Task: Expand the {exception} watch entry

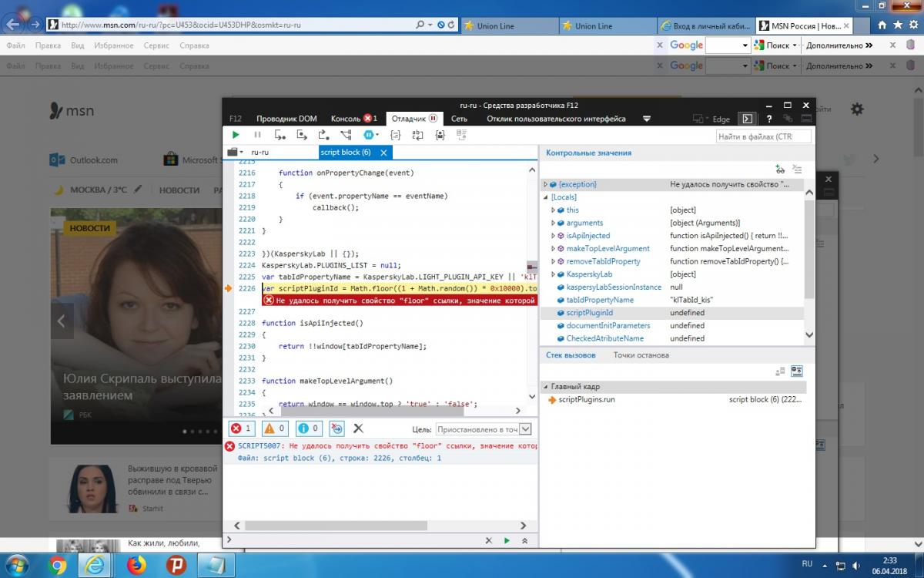Action: (x=545, y=185)
